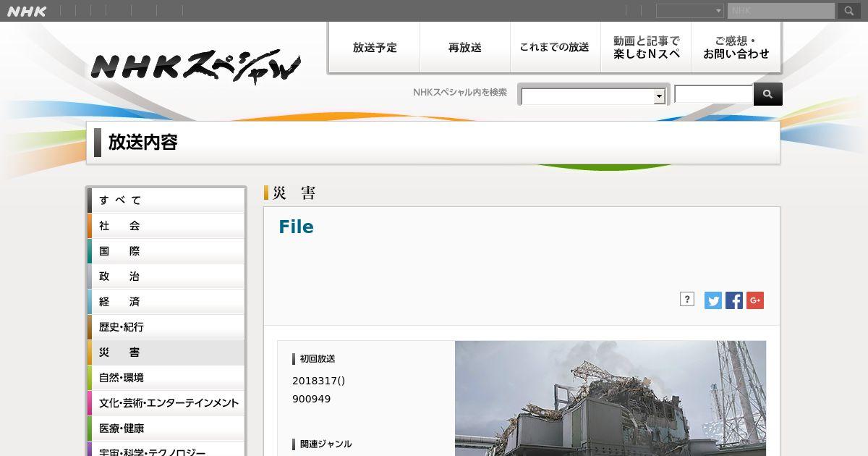
Task: Click the 放送内容 page heading
Action: (x=143, y=143)
